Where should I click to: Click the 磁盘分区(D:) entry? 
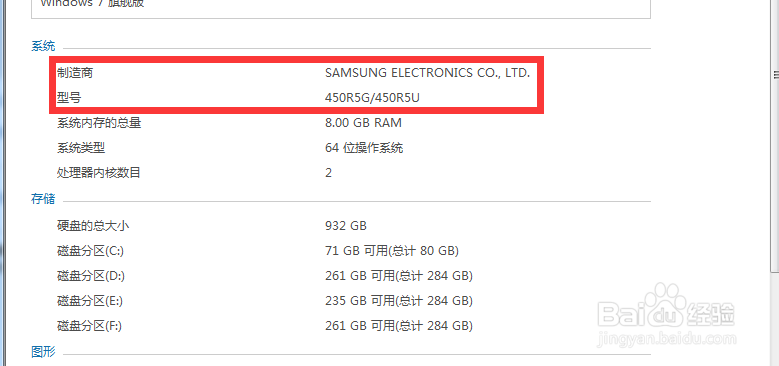pyautogui.click(x=90, y=276)
